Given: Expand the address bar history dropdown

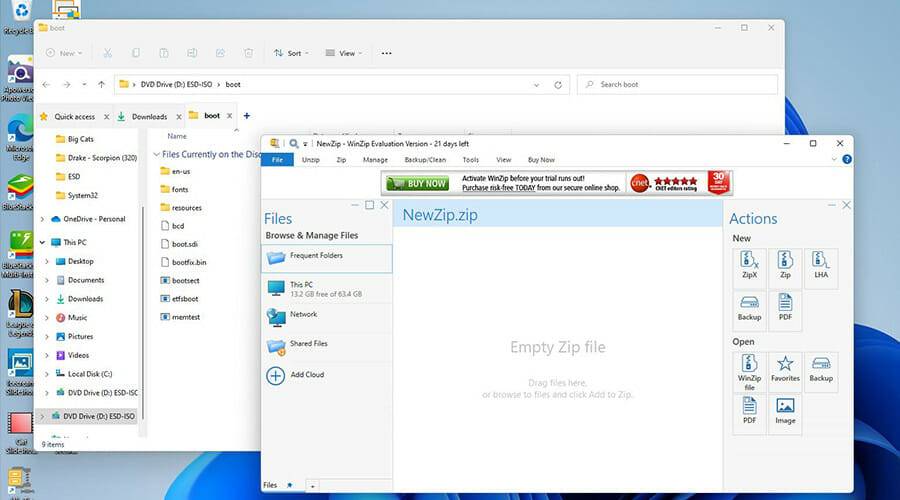Looking at the screenshot, I should coord(536,85).
